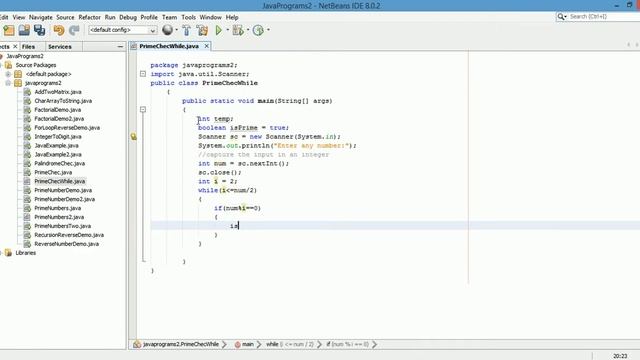Minimize the Projects panel group
This screenshot has width=640, height=360.
click(x=120, y=47)
